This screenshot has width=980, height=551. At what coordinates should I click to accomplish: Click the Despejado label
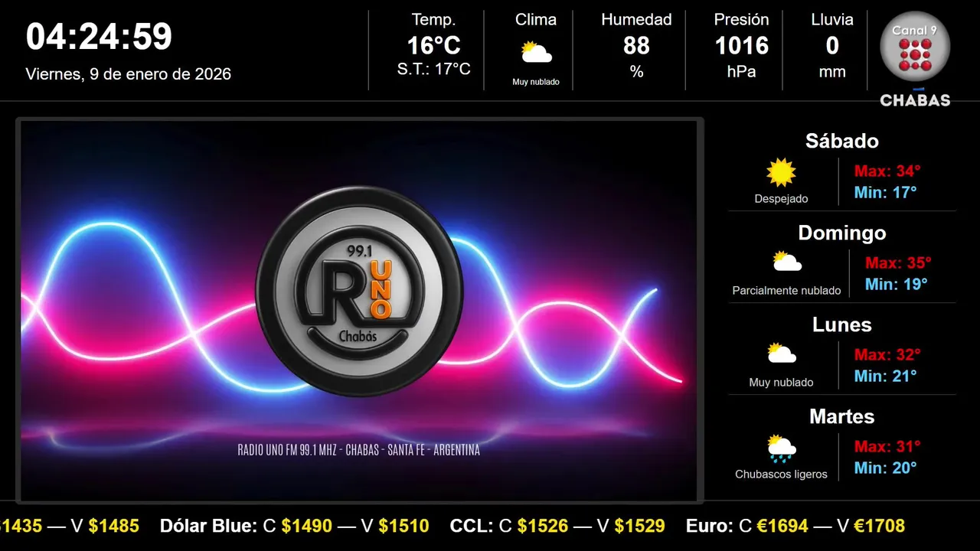click(x=781, y=199)
